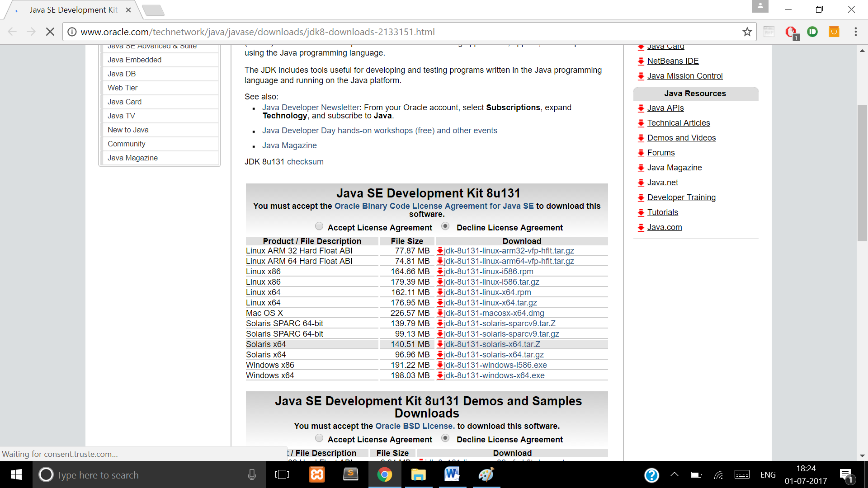This screenshot has width=868, height=488.
Task: Click scrollbar down arrow
Action: [x=862, y=456]
